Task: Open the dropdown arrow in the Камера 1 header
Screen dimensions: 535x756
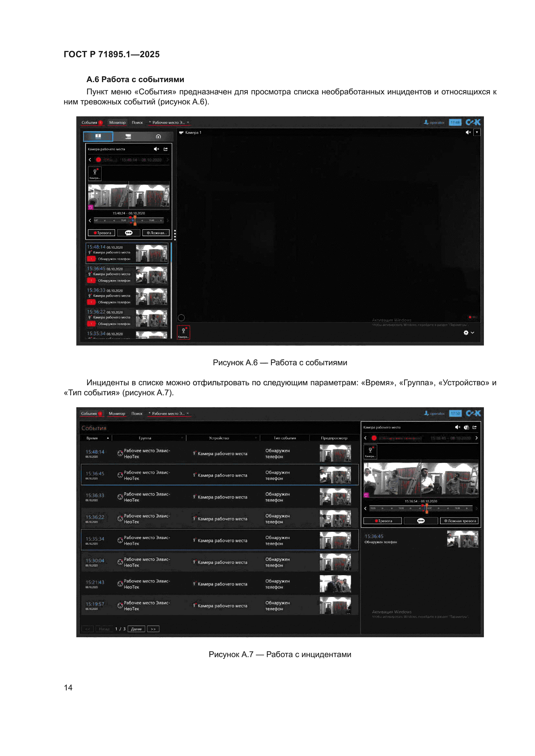Action: click(477, 133)
